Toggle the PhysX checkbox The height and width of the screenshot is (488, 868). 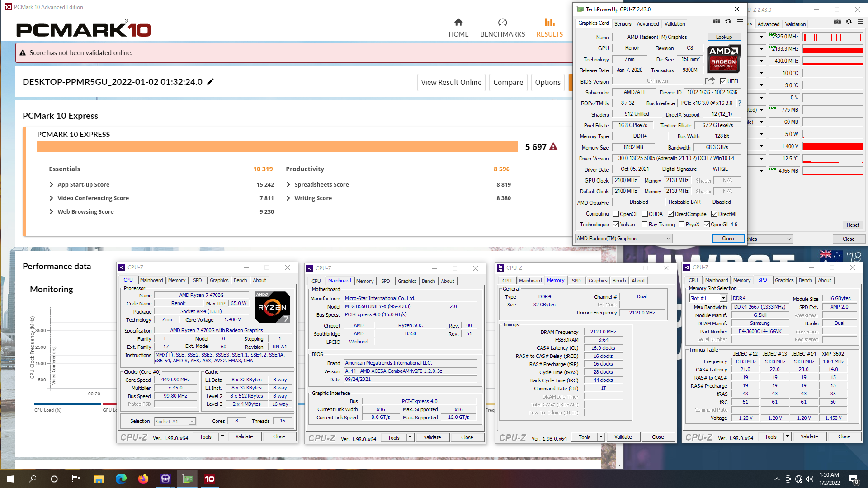[x=681, y=225]
